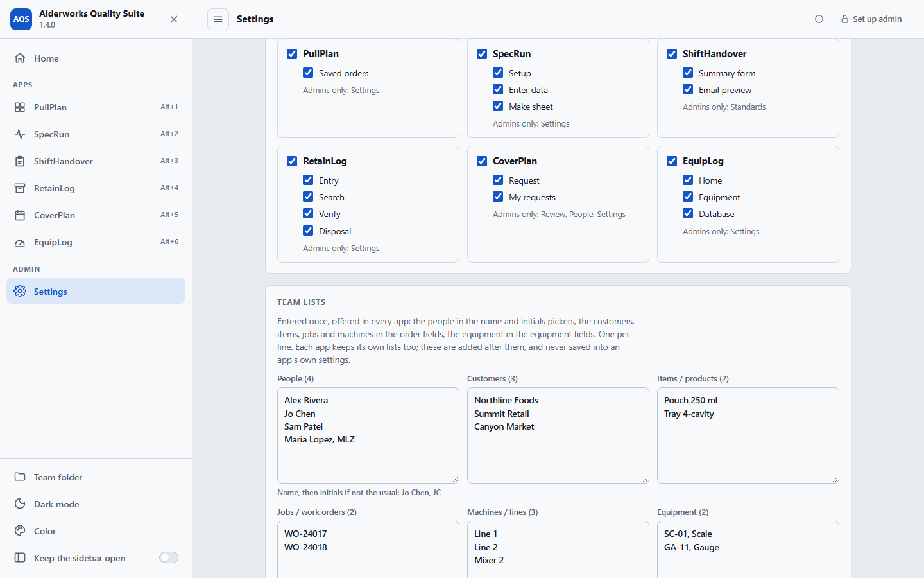Uncheck the RetainLog app checkbox

(292, 161)
